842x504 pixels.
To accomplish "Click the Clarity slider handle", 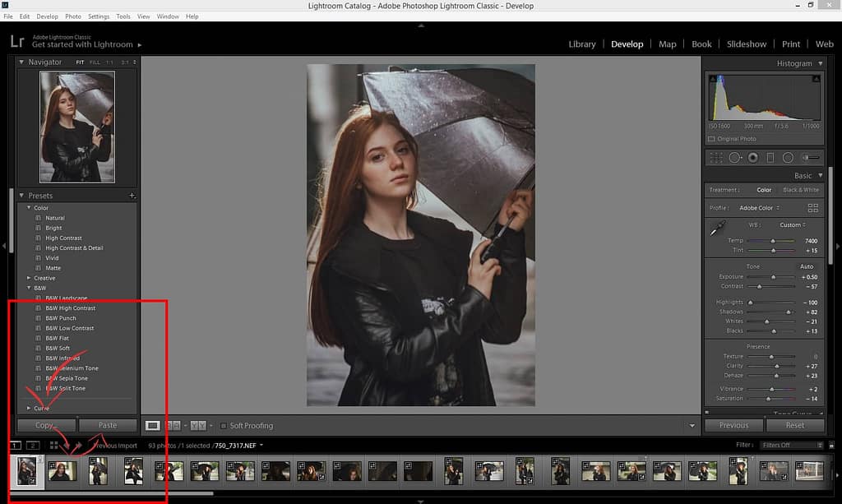I will 776,366.
